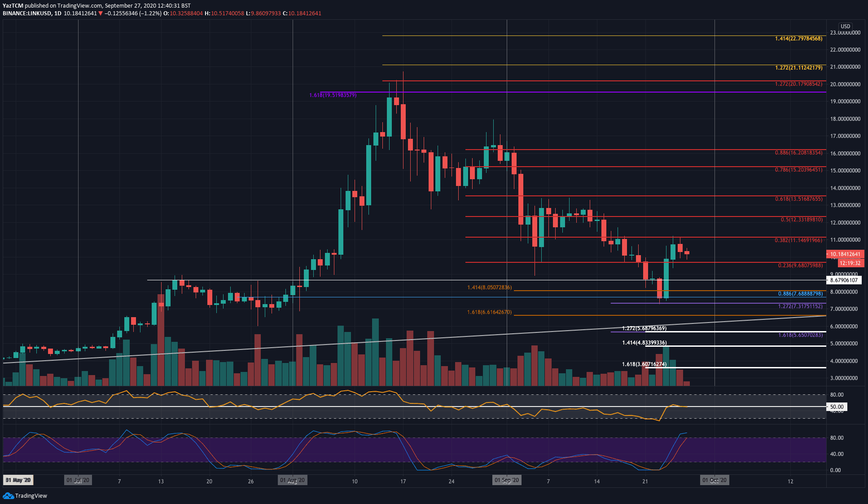Click the stochastic pane 40.00 level label
The image size is (868, 504).
pyautogui.click(x=837, y=454)
